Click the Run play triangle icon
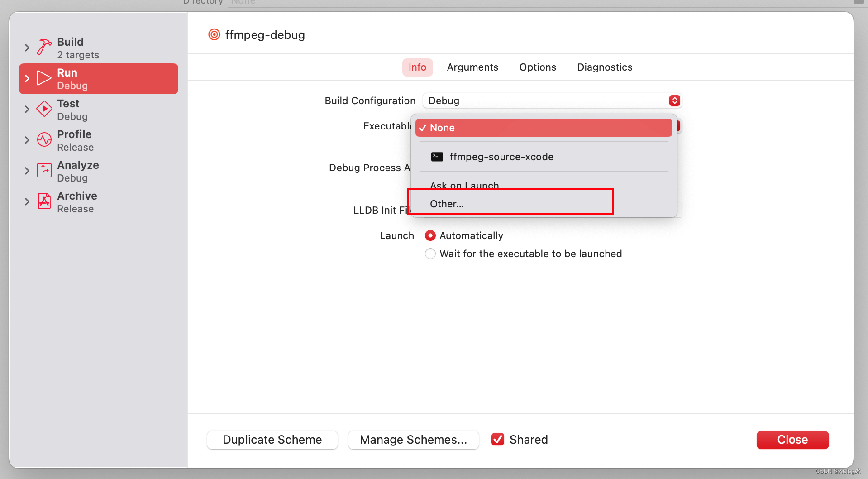Viewport: 868px width, 479px height. pyautogui.click(x=44, y=78)
